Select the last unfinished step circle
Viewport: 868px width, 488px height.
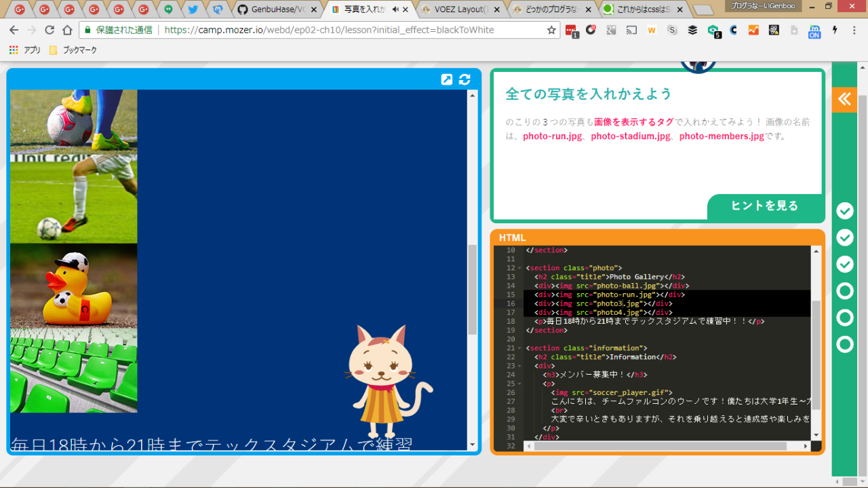pyautogui.click(x=844, y=344)
